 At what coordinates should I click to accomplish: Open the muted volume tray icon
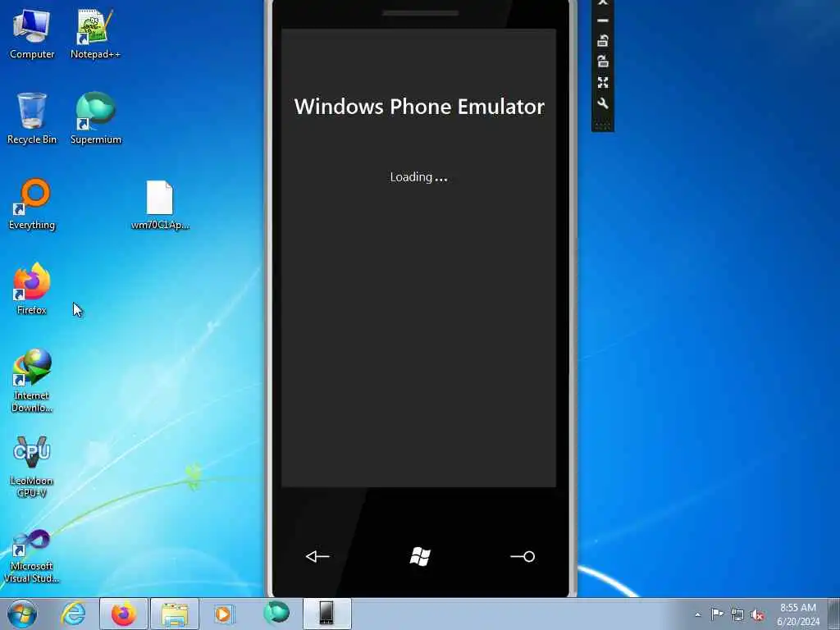click(x=757, y=614)
